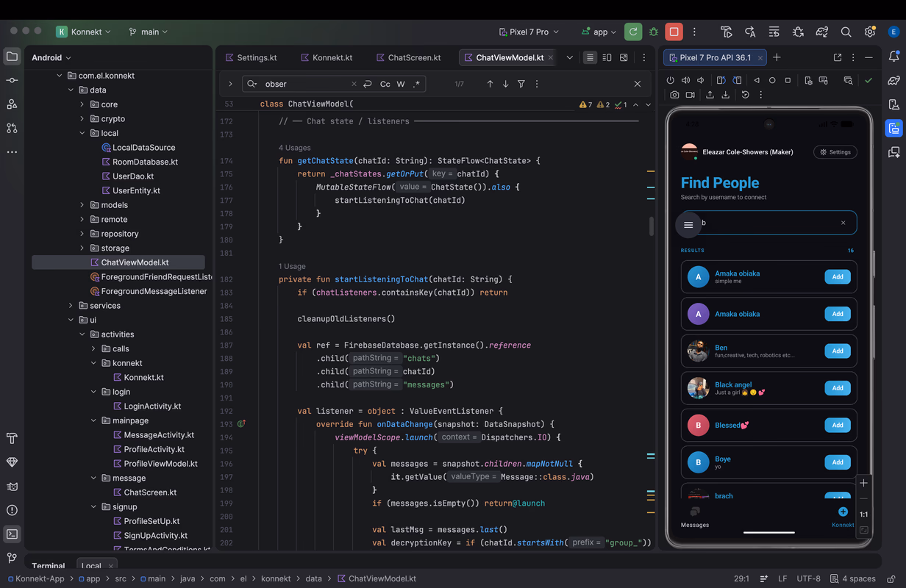
Task: Click emulator Home circle button
Action: pyautogui.click(x=772, y=80)
